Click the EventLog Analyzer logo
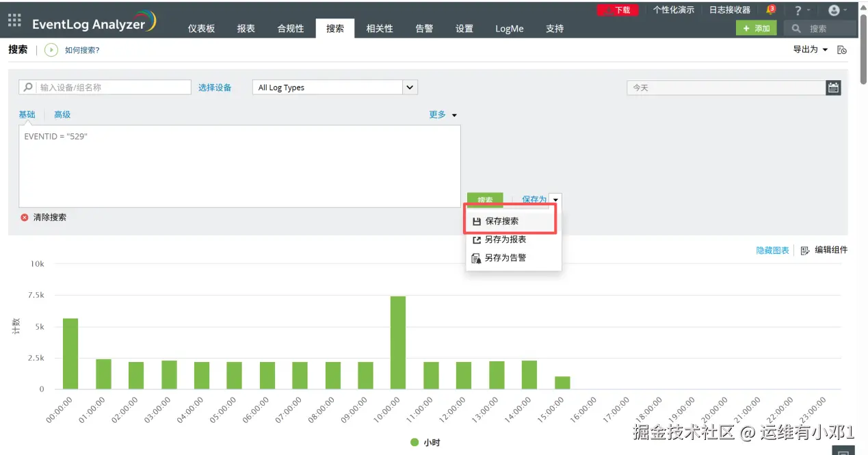Image resolution: width=868 pixels, height=455 pixels. click(x=94, y=22)
